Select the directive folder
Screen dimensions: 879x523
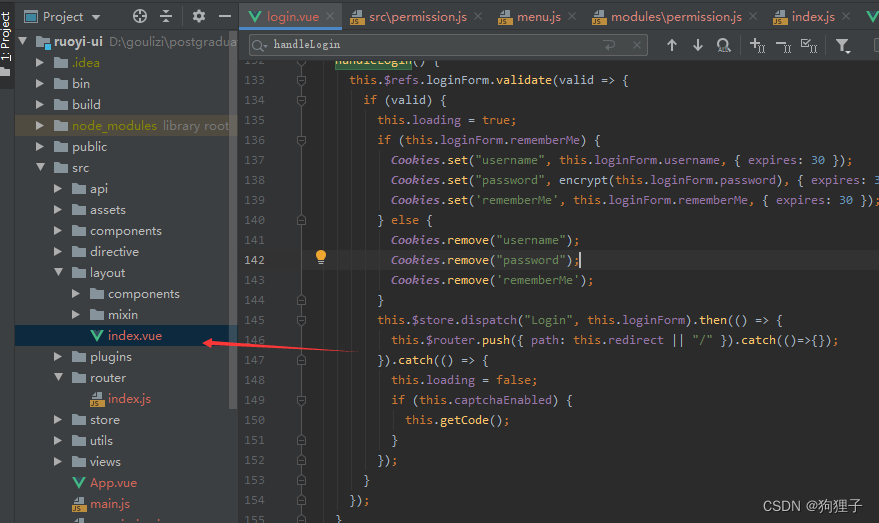(114, 252)
